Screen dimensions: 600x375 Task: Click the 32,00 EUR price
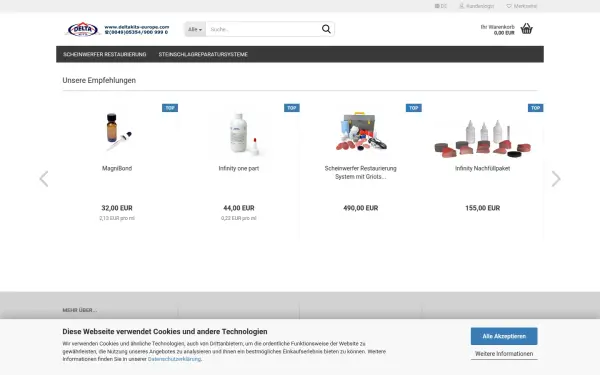117,208
